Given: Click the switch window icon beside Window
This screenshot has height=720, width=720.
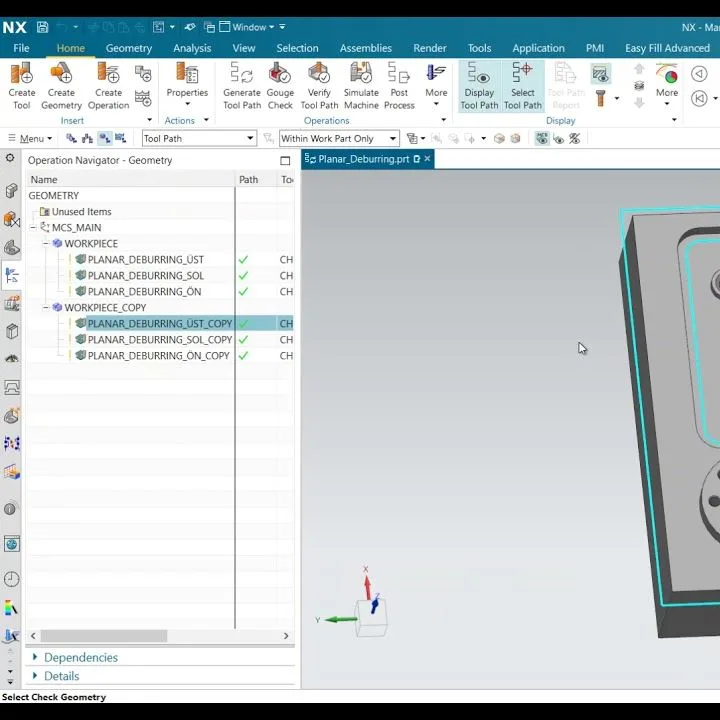Looking at the screenshot, I should point(209,27).
